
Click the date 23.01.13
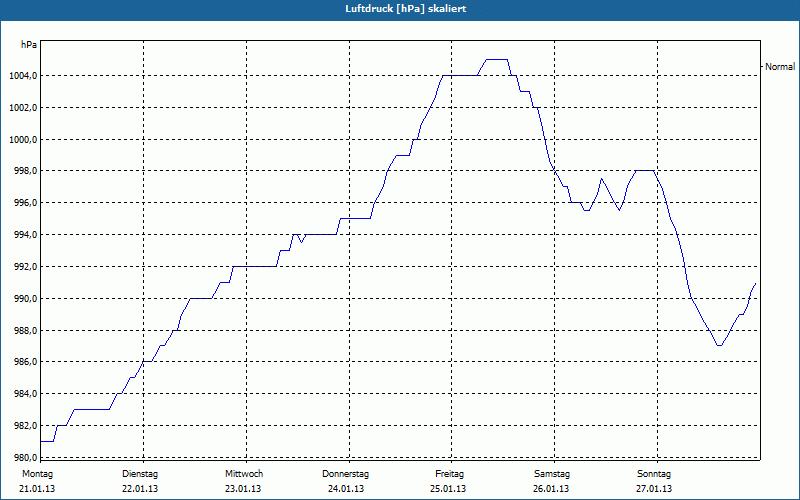pos(243,489)
